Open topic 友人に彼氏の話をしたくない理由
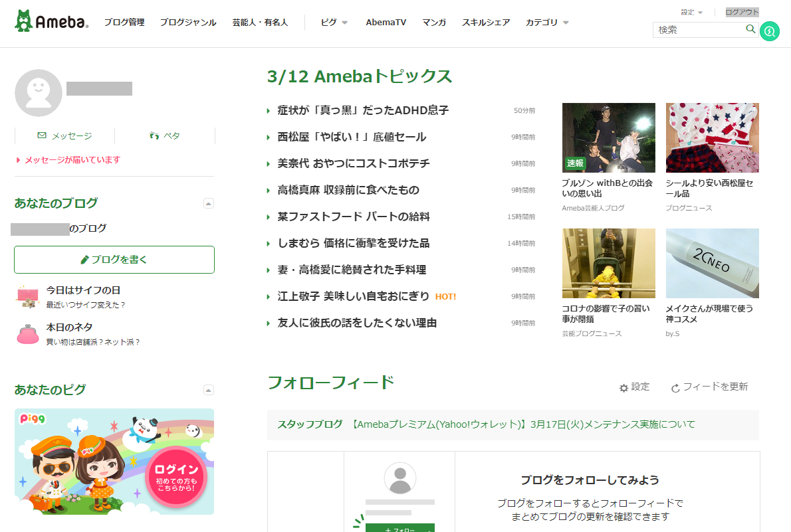The width and height of the screenshot is (791, 532). [357, 323]
